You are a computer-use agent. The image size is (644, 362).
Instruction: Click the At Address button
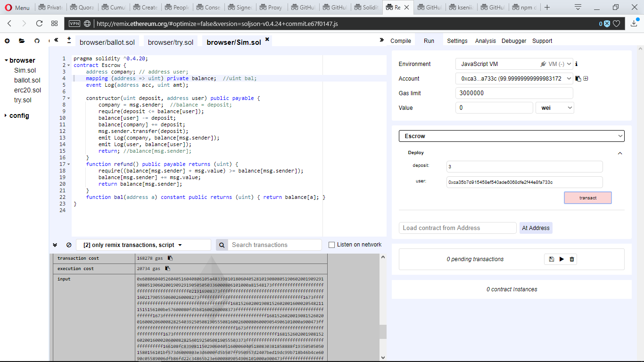point(536,228)
